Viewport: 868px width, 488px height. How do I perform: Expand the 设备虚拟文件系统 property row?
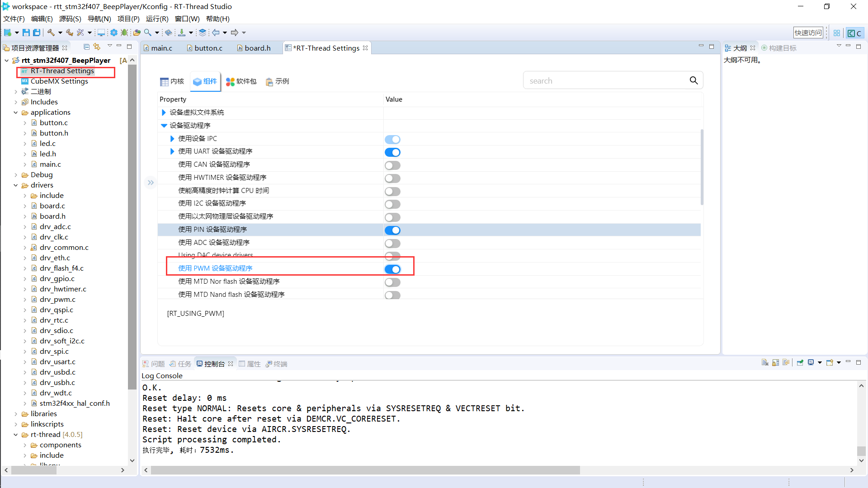coord(164,113)
